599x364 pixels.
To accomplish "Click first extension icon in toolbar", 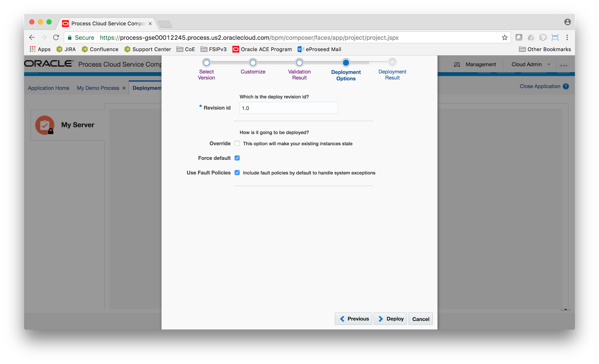I will click(x=519, y=37).
